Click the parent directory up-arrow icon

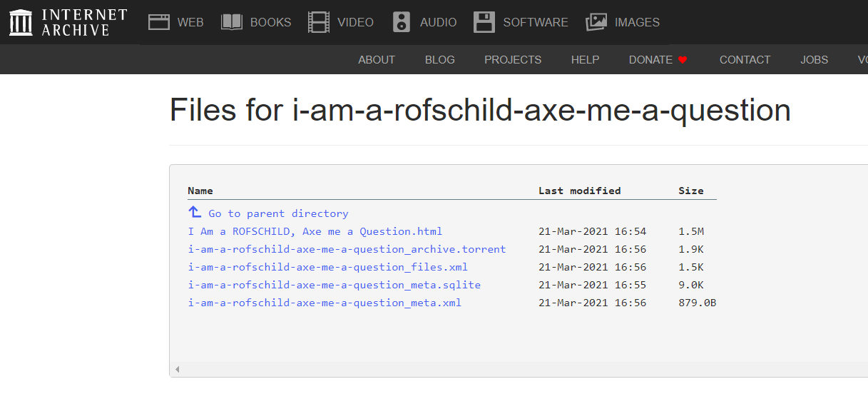195,213
